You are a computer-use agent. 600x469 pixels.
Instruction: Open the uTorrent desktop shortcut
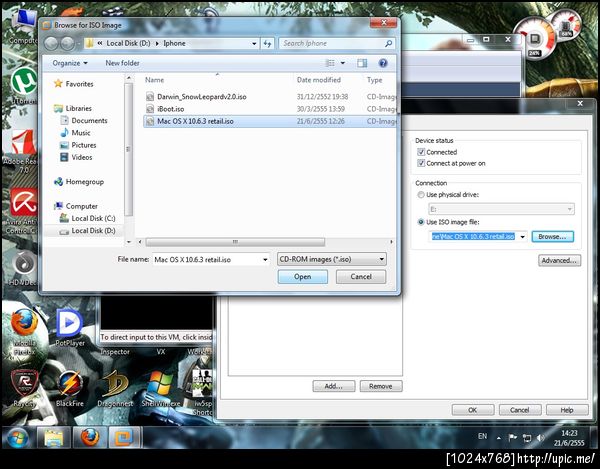(24, 85)
